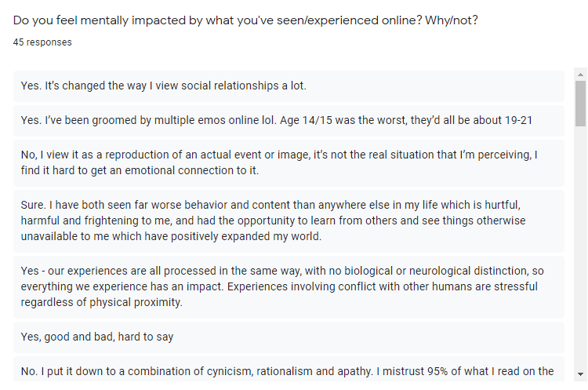Click the vertical scrollbar thumb
Image resolution: width=588 pixels, height=390 pixels.
580,104
